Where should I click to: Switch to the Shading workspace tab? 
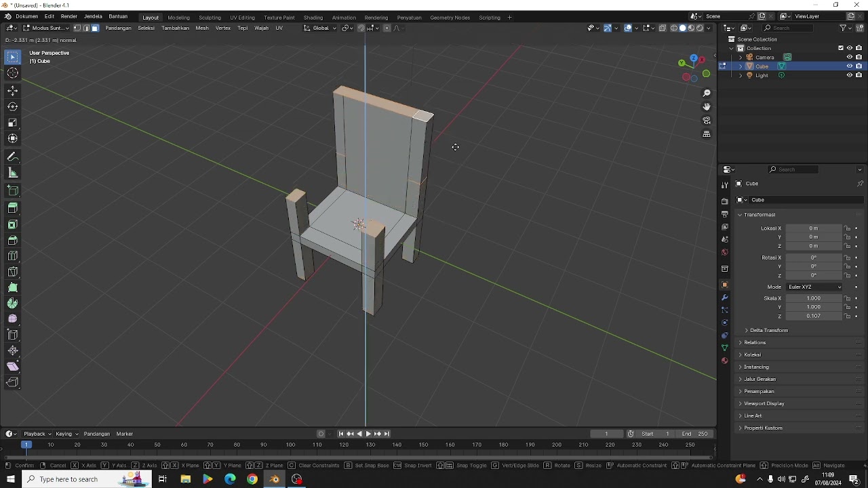click(313, 18)
